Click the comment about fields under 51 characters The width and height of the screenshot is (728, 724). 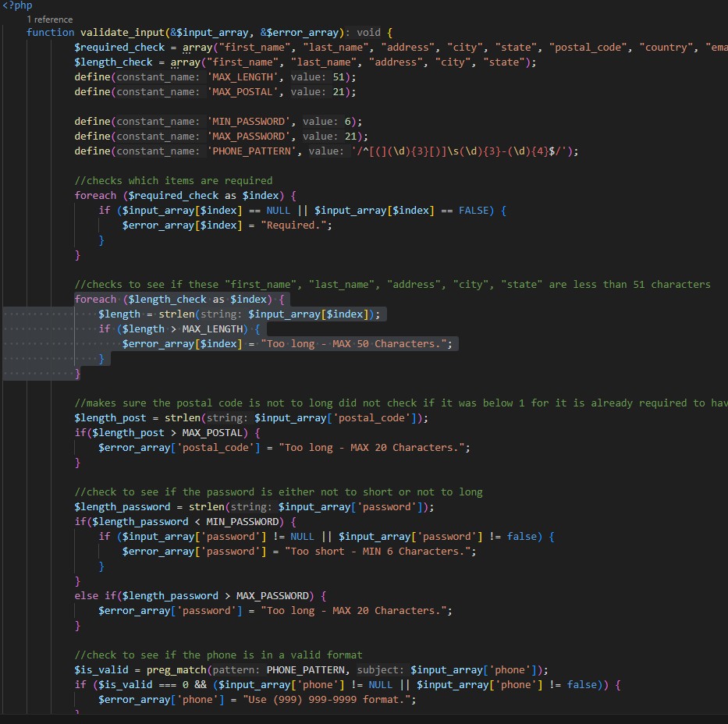click(392, 285)
